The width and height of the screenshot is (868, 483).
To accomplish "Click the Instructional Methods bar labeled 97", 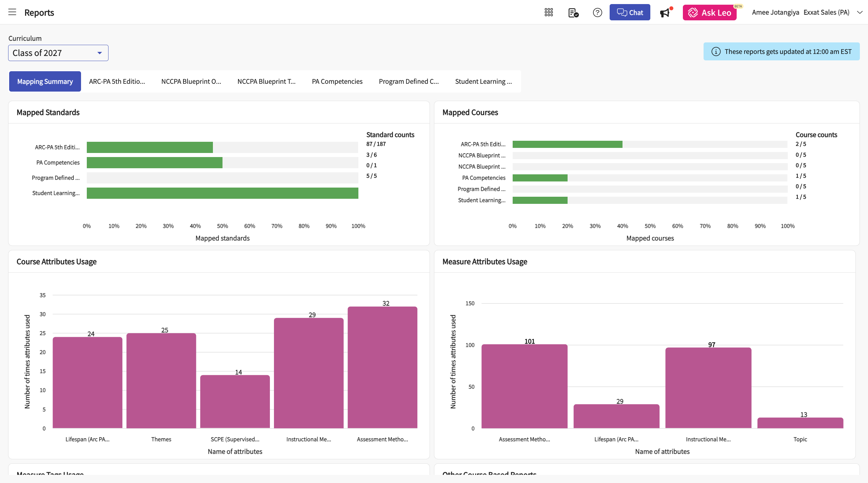I will click(x=708, y=387).
